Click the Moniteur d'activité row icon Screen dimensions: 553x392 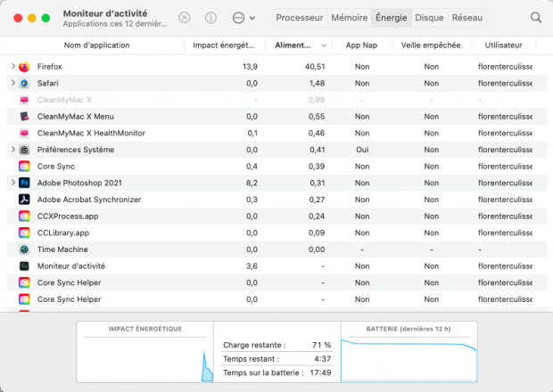(x=24, y=265)
